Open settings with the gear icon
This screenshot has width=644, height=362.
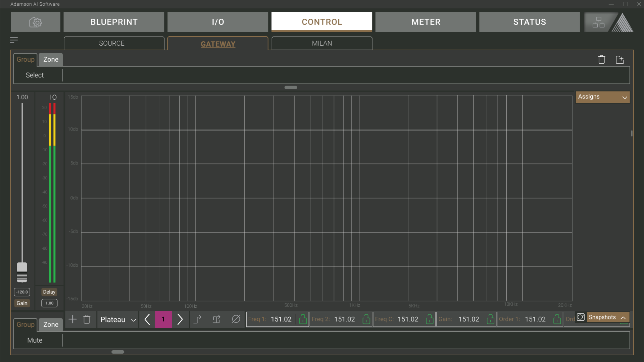pyautogui.click(x=36, y=22)
